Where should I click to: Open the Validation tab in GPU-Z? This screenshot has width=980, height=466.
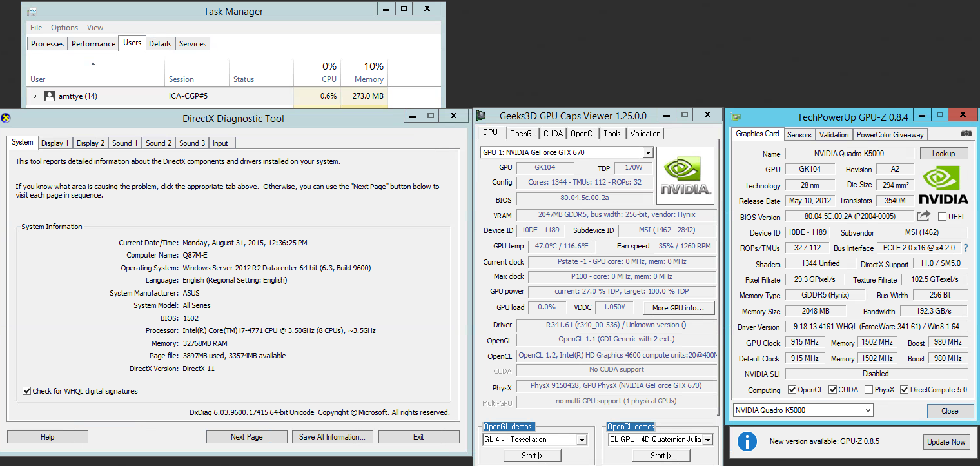coord(834,135)
